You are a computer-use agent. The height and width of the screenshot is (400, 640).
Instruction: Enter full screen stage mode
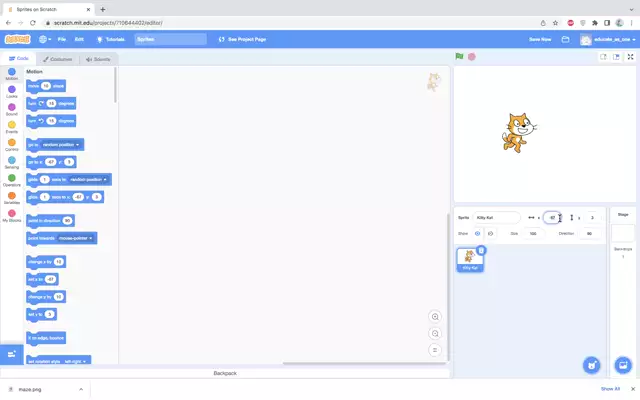[x=630, y=57]
